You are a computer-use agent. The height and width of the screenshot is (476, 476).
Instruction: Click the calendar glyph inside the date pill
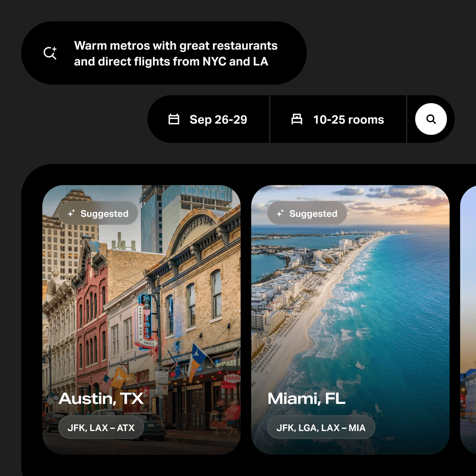175,119
